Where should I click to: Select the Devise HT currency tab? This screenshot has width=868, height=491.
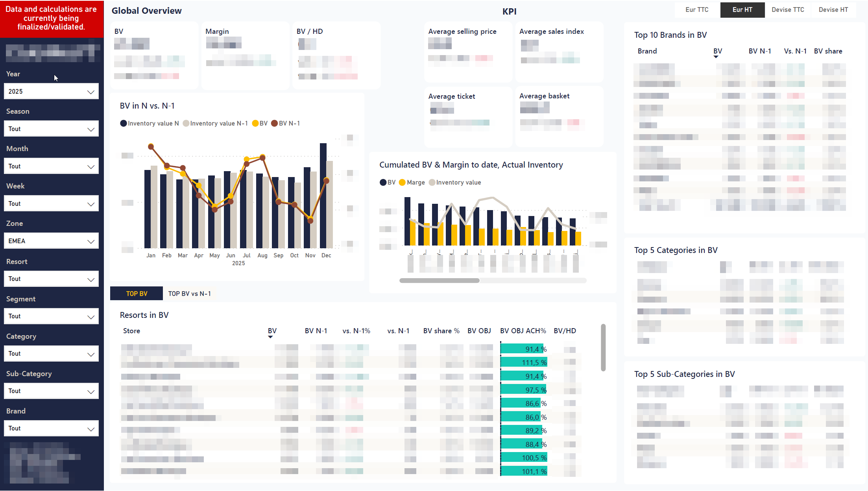pyautogui.click(x=833, y=9)
